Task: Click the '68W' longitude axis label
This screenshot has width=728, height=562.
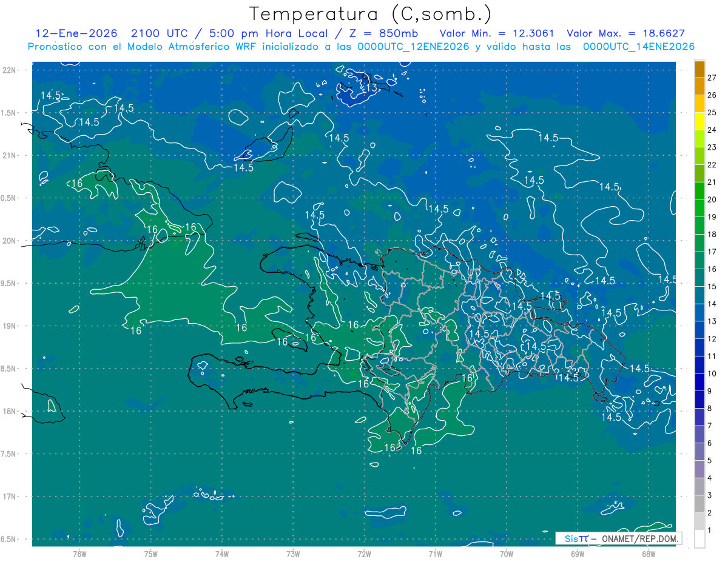Action: click(649, 554)
